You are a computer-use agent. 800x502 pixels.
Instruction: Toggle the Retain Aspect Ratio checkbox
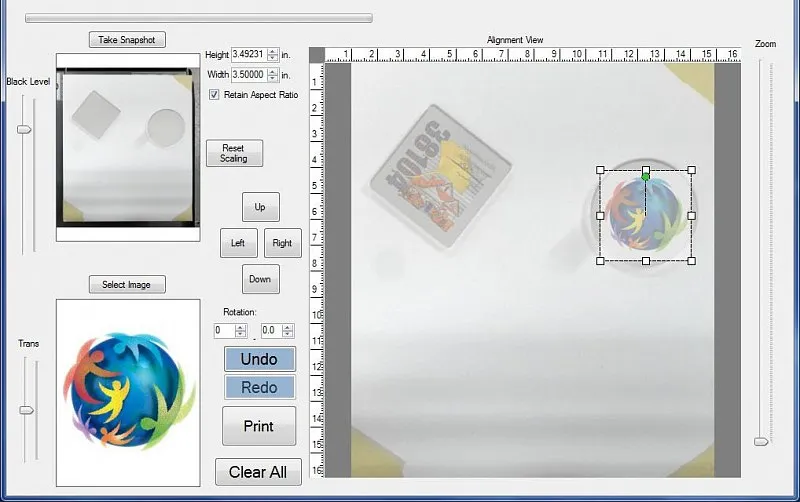[x=215, y=95]
